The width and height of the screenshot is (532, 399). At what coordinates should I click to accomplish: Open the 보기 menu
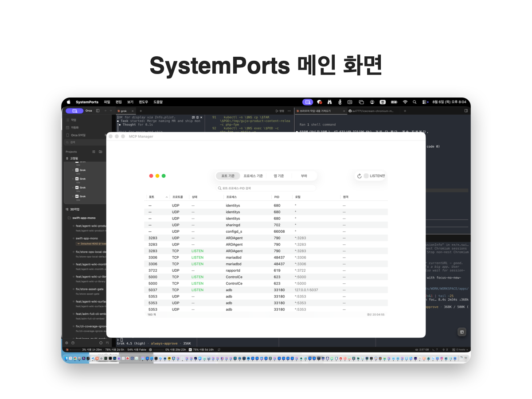(x=130, y=102)
